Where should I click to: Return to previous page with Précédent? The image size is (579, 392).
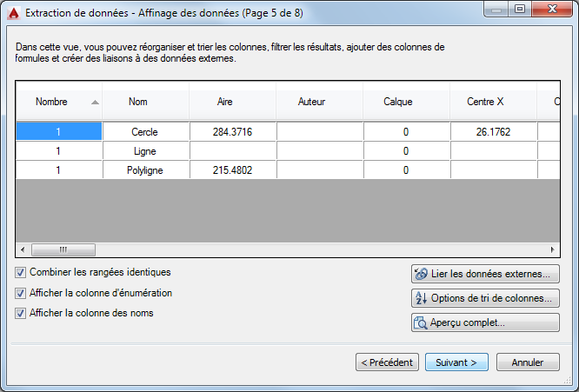388,362
